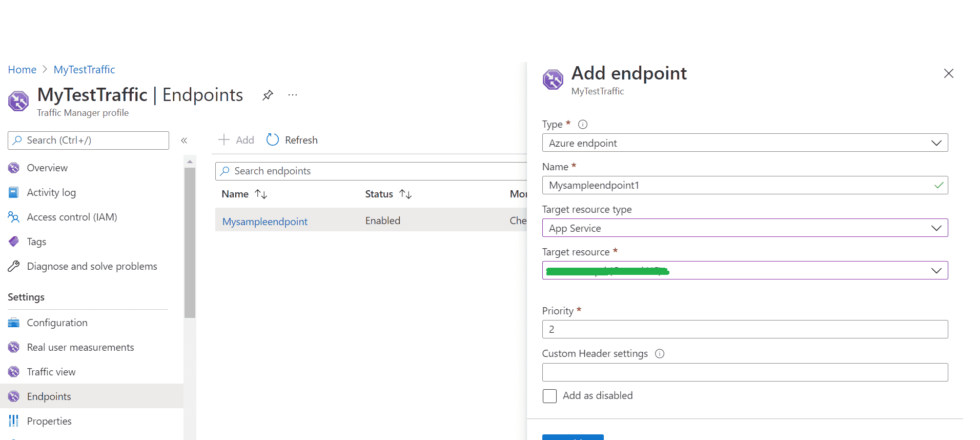
Task: Click the Search endpoints field
Action: (x=371, y=171)
